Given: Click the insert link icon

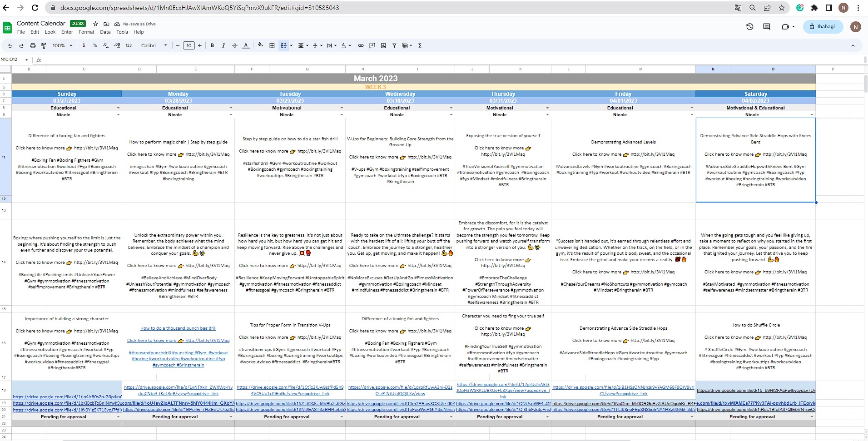Looking at the screenshot, I should (x=361, y=45).
